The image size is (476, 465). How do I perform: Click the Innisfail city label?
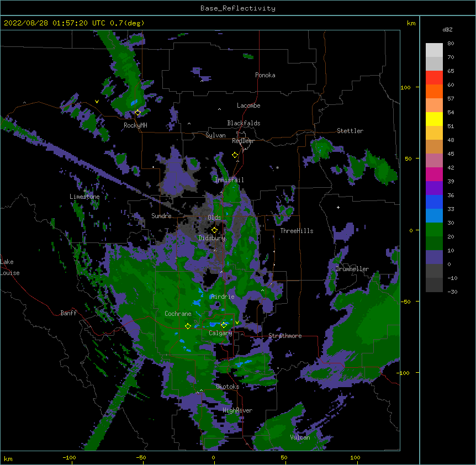click(229, 180)
